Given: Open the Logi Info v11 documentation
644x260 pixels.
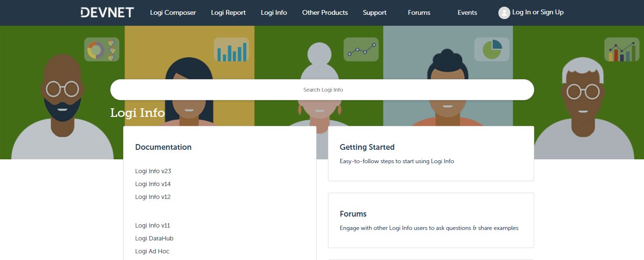Looking at the screenshot, I should pyautogui.click(x=153, y=226).
